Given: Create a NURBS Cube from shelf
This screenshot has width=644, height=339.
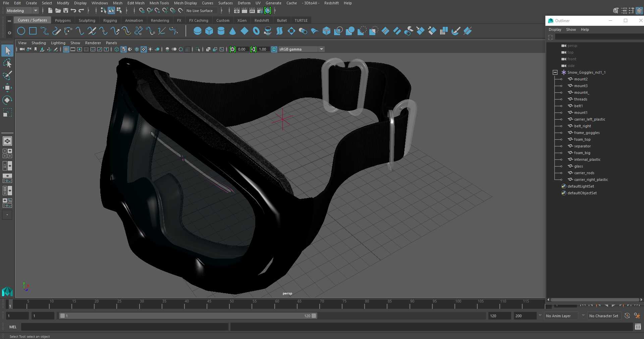Looking at the screenshot, I should pyautogui.click(x=209, y=31).
